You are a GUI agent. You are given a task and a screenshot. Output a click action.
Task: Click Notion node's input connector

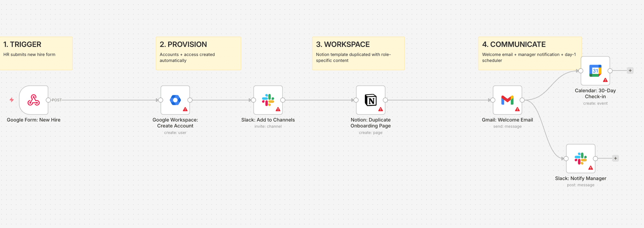[x=356, y=100]
